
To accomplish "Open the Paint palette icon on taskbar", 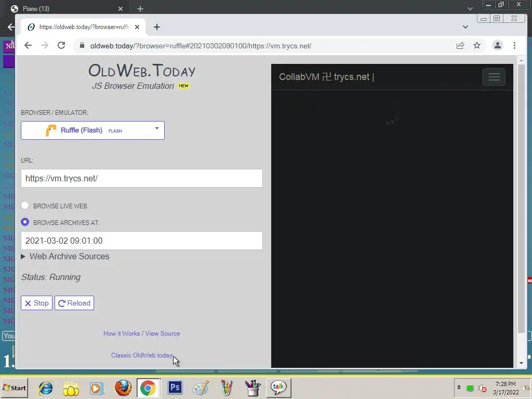I will pyautogui.click(x=201, y=388).
